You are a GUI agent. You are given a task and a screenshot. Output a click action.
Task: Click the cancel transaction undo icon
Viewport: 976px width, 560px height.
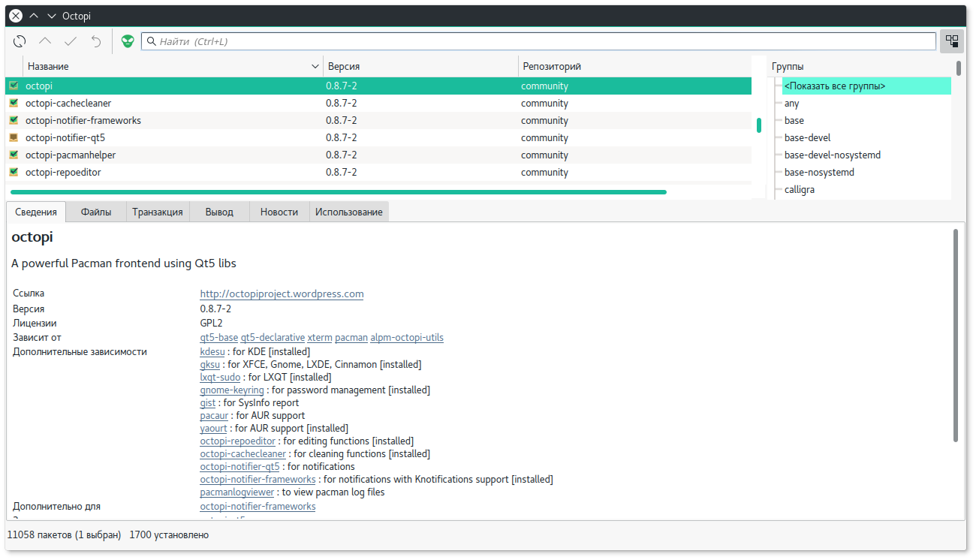point(96,41)
